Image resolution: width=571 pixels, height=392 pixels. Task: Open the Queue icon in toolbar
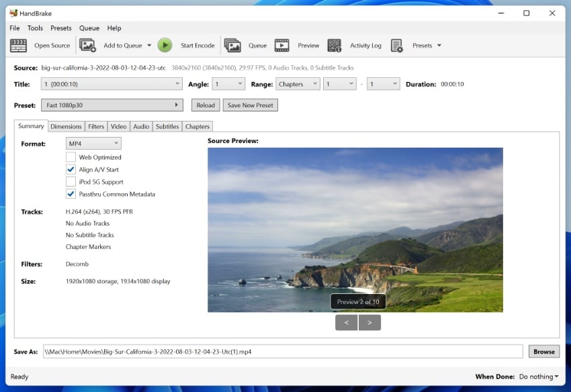(x=232, y=46)
